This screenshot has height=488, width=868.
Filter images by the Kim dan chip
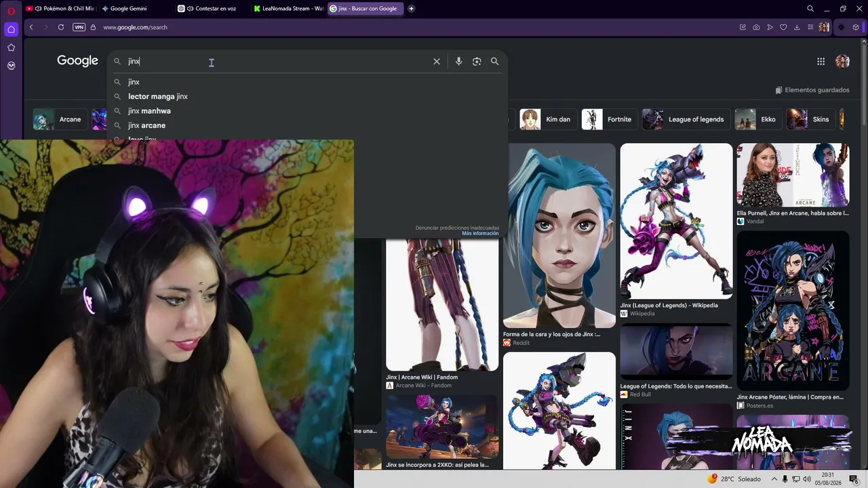(549, 119)
